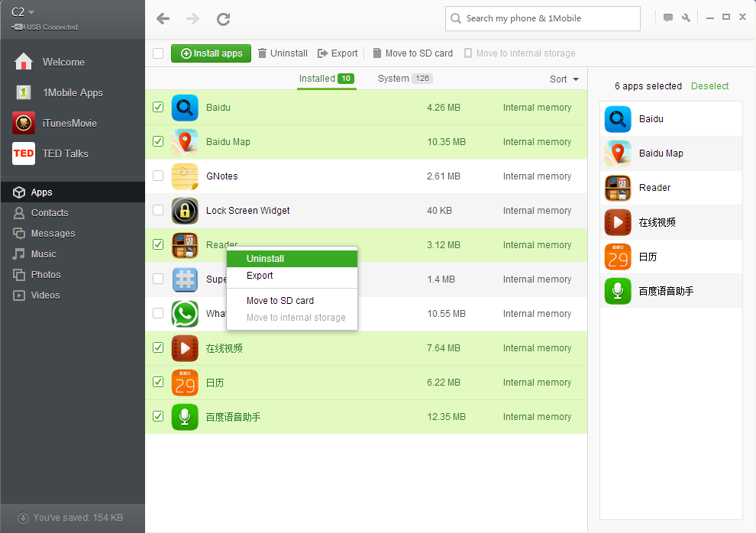Open Messages in the sidebar
The width and height of the screenshot is (756, 533).
[x=73, y=234]
